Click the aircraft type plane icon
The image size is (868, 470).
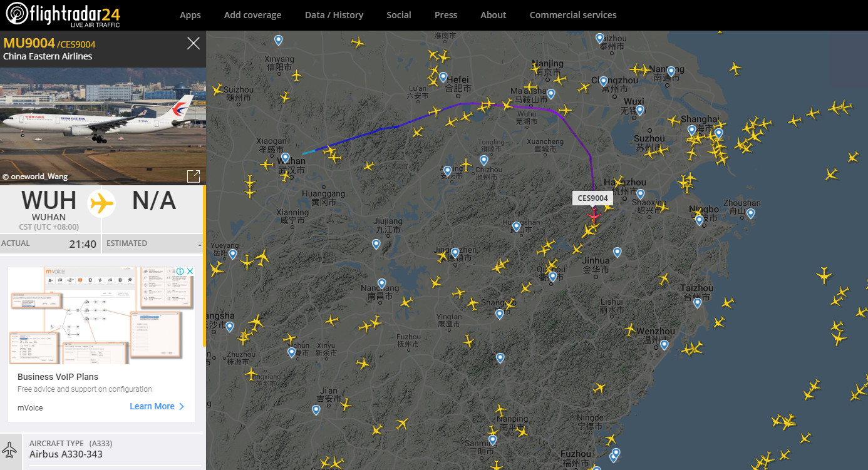click(x=9, y=449)
